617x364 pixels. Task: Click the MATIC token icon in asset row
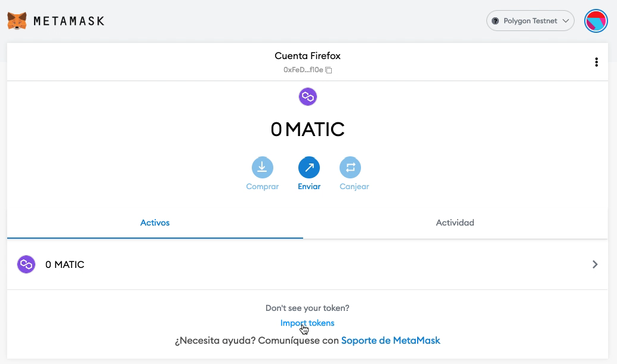coord(26,264)
